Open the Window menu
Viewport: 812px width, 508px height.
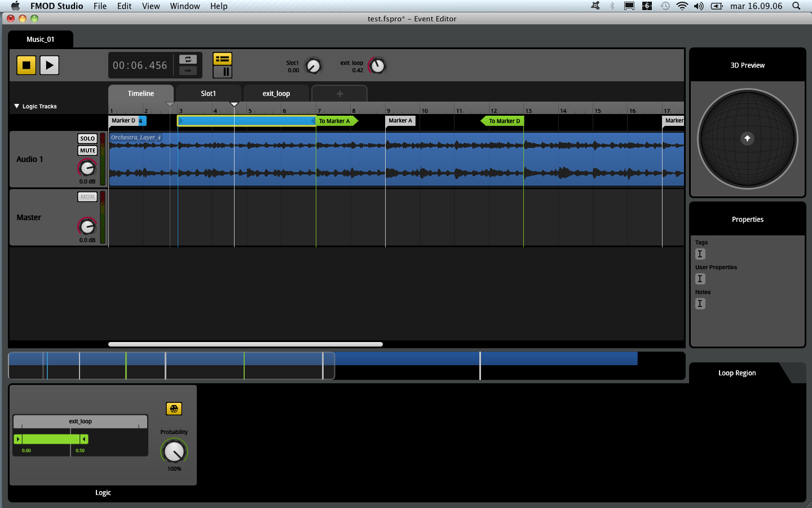[185, 6]
